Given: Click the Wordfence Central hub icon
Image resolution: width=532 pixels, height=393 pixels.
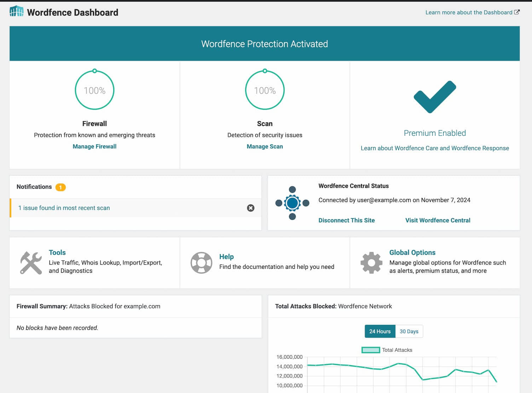Looking at the screenshot, I should pos(292,203).
